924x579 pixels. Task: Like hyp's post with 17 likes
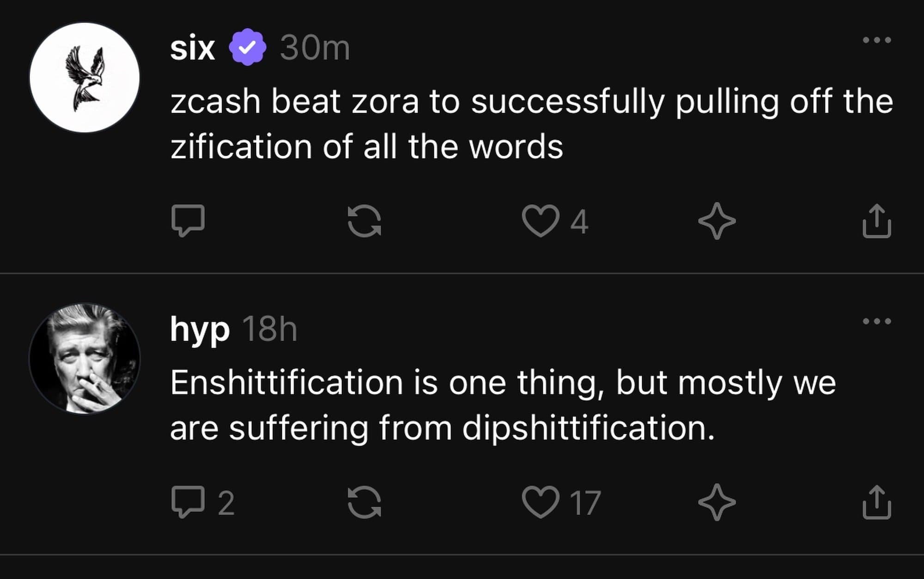click(x=540, y=502)
